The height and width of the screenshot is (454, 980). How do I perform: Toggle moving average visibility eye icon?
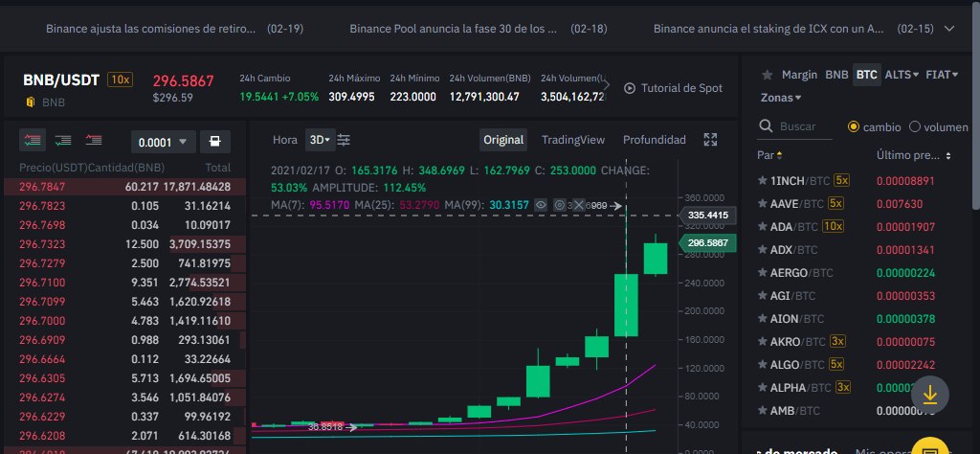coord(542,204)
